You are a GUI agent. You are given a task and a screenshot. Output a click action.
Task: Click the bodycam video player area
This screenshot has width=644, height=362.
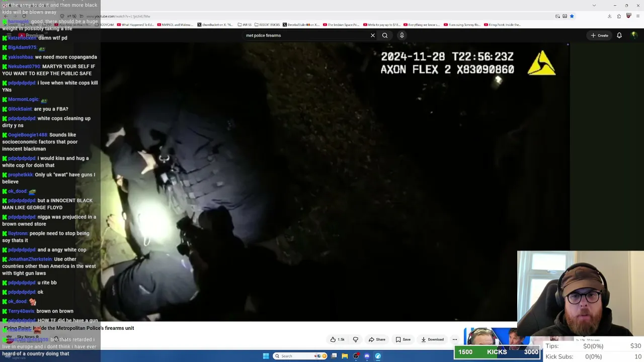coord(335,181)
